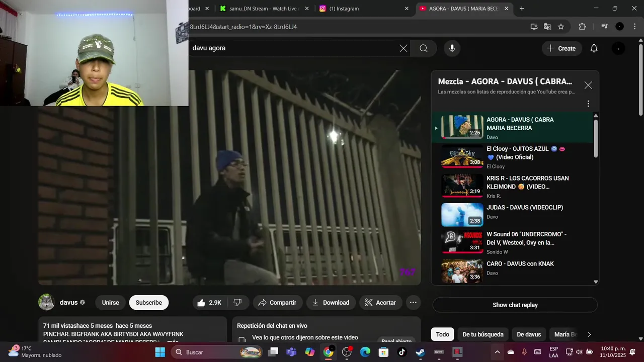Play El Clooy - OJITOS AZUL from playlist
This screenshot has width=644, height=362.
point(512,157)
